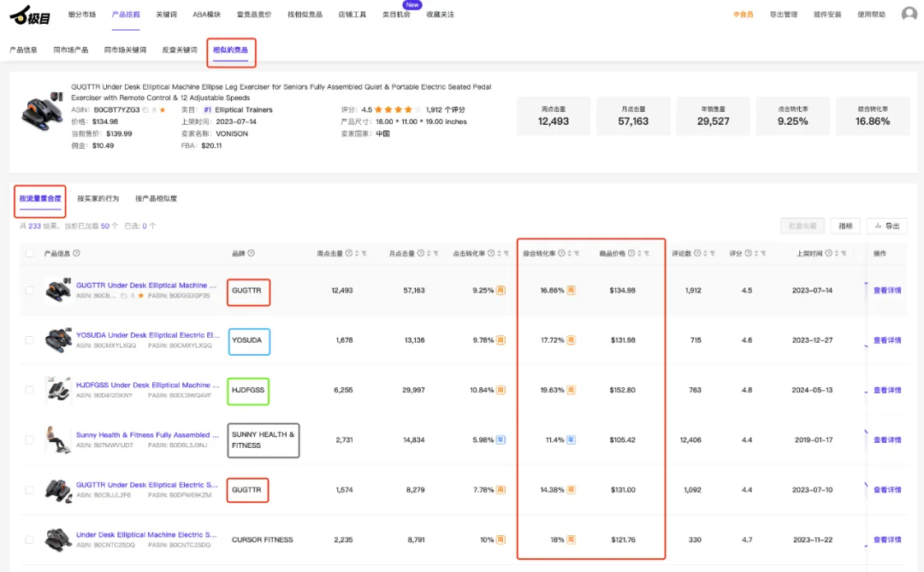
Task: Click filter icon in 商品价格 column header
Action: pyautogui.click(x=647, y=253)
